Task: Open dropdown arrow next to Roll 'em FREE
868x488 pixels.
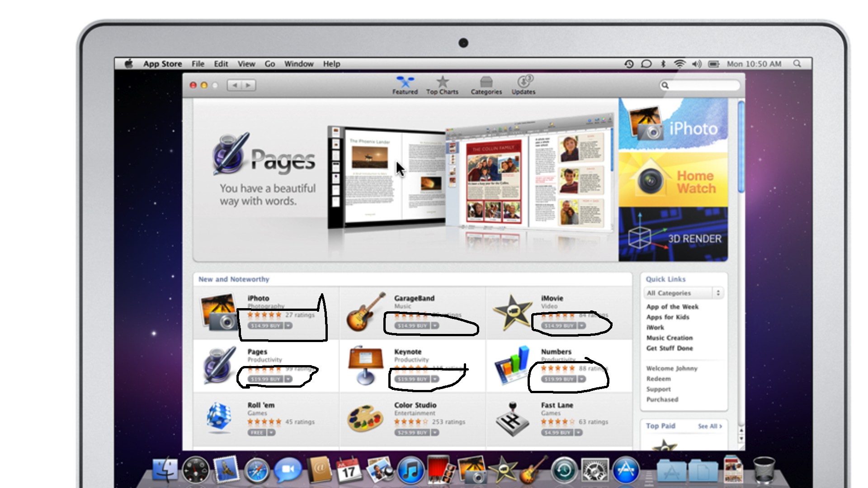Action: coord(271,432)
